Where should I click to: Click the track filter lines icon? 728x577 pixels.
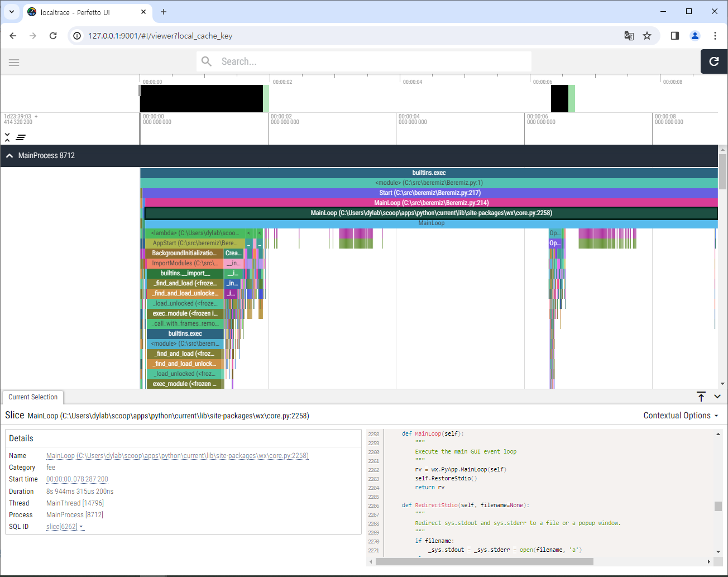21,137
